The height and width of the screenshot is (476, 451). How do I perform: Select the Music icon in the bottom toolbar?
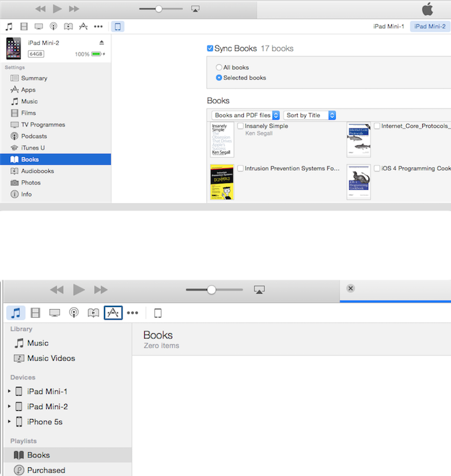tap(16, 312)
